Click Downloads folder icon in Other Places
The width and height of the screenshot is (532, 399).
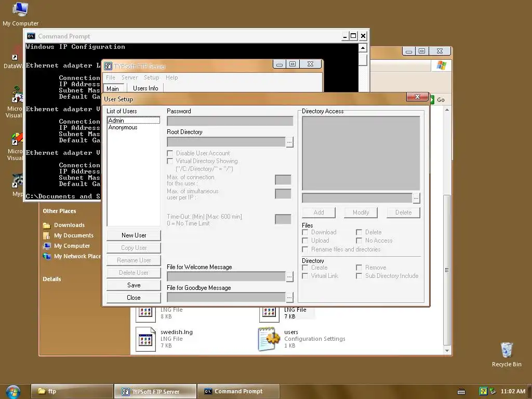tap(46, 225)
